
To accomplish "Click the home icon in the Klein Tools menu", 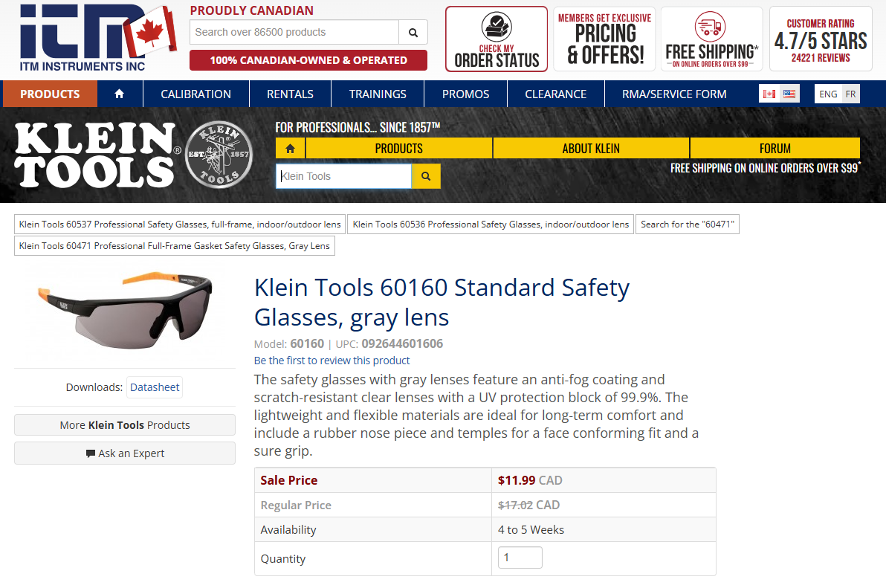I will tap(290, 148).
